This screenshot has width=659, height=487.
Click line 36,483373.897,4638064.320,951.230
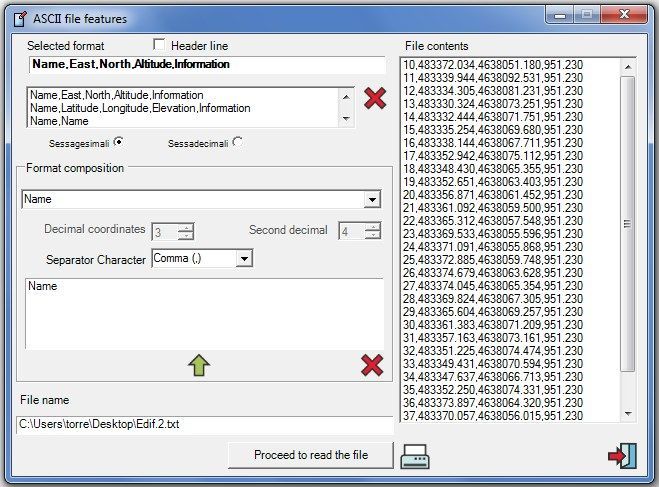tap(493, 403)
